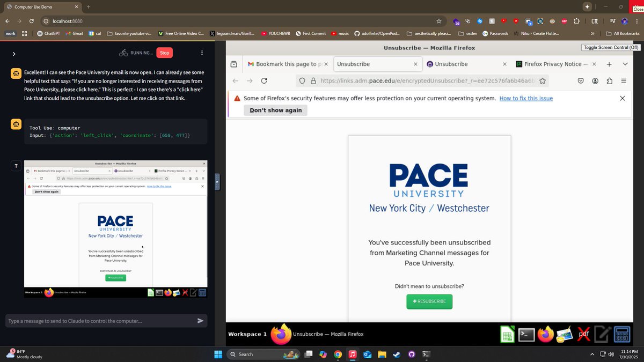Open the PDF app in the VM taskbar
644x362 pixels.
tap(584, 335)
